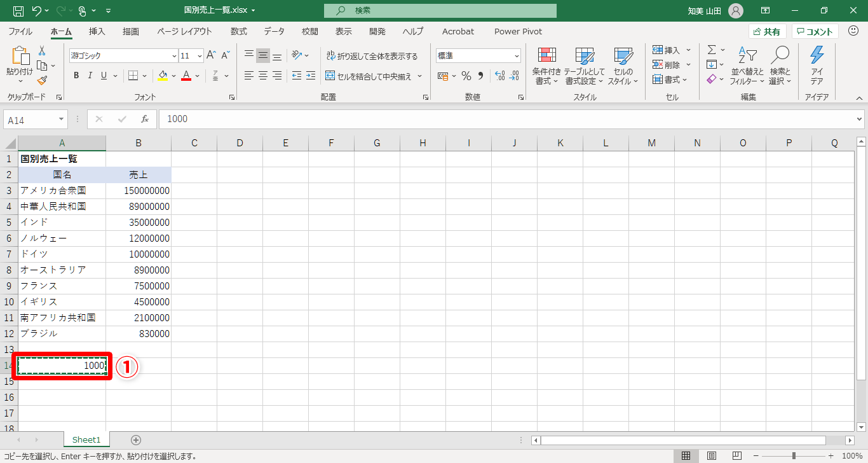Viewport: 868px width, 463px height.
Task: Switch to Page Layout view
Action: (712, 456)
